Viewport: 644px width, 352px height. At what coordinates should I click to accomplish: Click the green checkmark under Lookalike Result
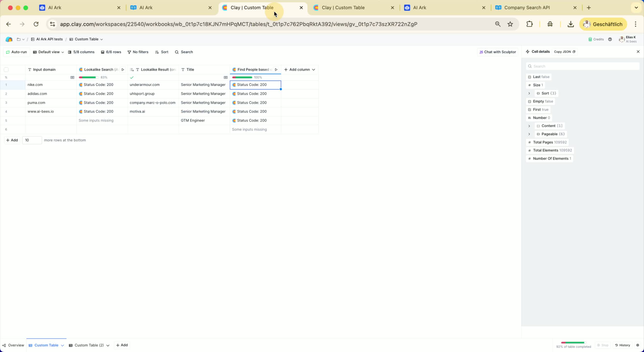132,77
